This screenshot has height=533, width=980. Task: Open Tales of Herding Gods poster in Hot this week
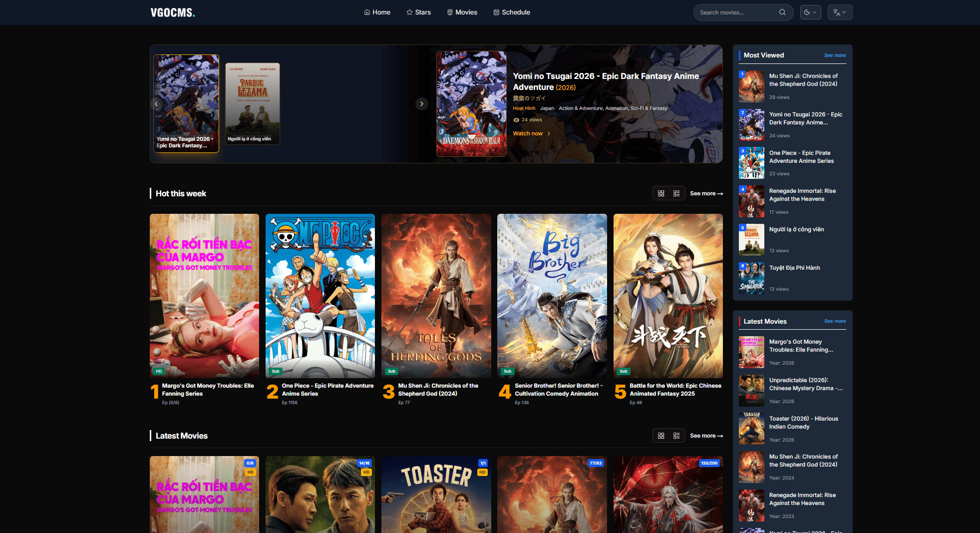[x=436, y=296]
